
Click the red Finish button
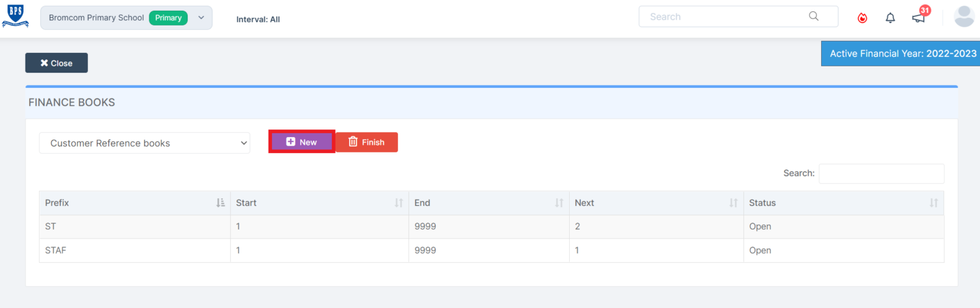[x=367, y=142]
